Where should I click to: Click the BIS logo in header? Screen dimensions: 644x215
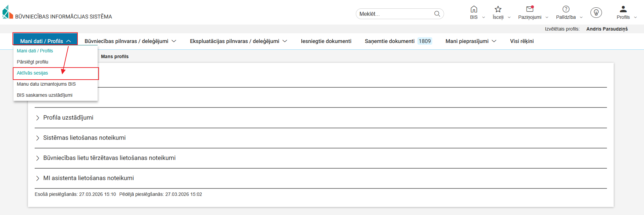pos(8,12)
